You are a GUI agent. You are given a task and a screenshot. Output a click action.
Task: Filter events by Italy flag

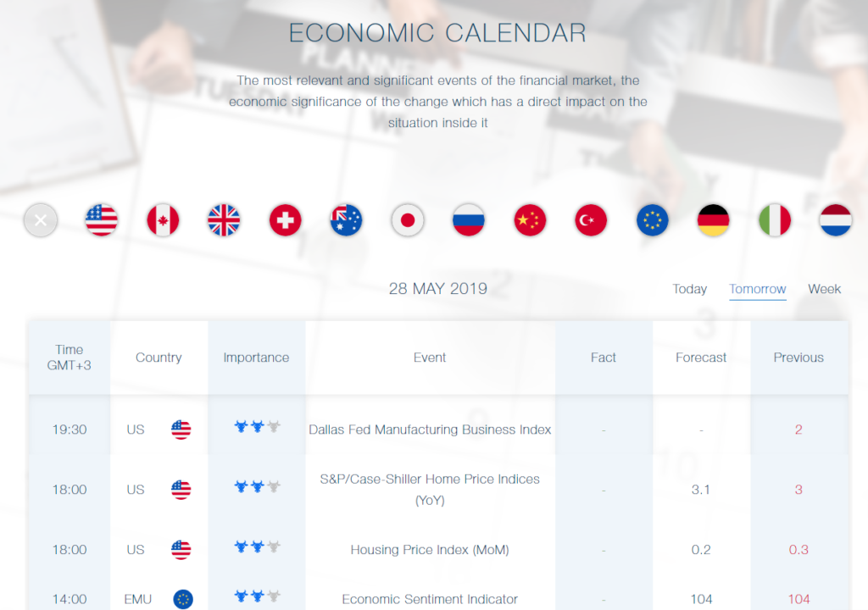point(775,220)
